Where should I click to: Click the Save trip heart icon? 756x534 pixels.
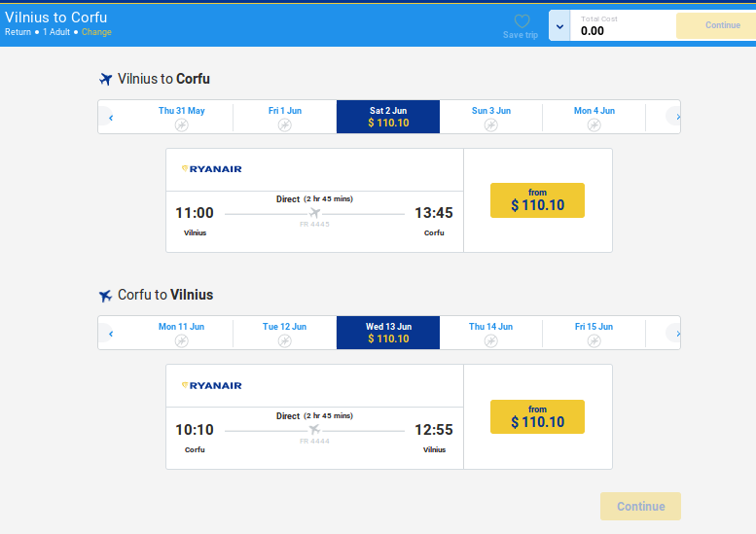[x=522, y=20]
